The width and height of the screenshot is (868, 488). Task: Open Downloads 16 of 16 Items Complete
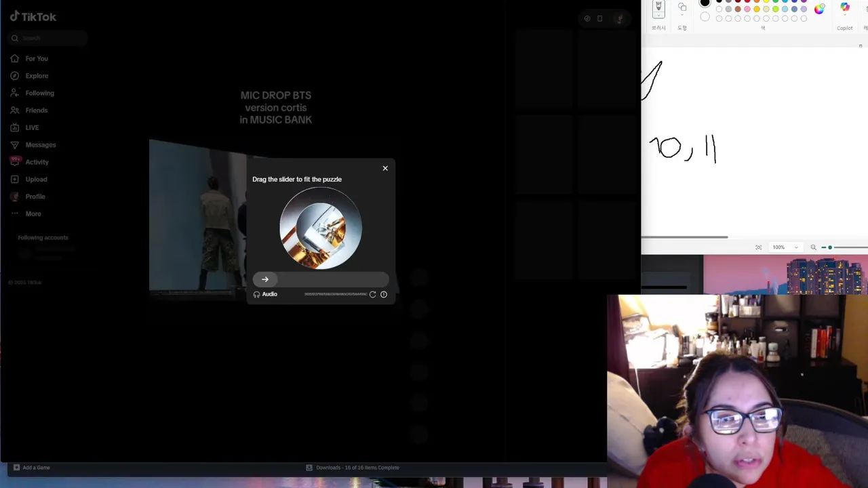(x=352, y=468)
